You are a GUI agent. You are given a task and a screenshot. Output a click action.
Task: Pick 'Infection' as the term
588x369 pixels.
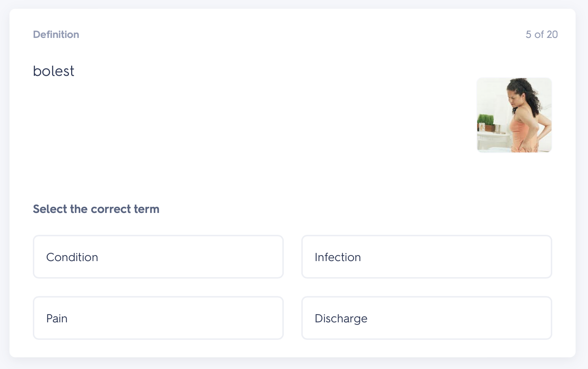[427, 257]
